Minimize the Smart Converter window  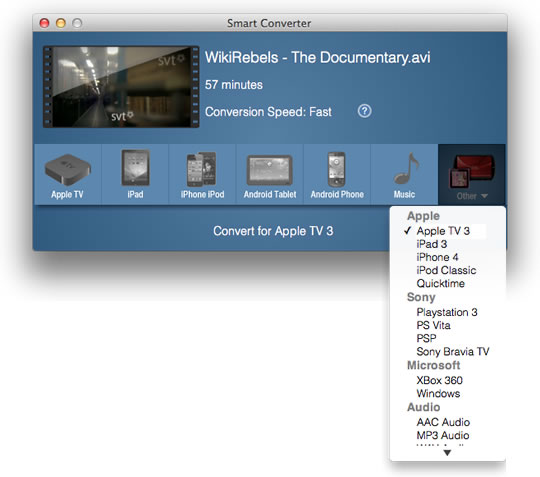(x=61, y=23)
